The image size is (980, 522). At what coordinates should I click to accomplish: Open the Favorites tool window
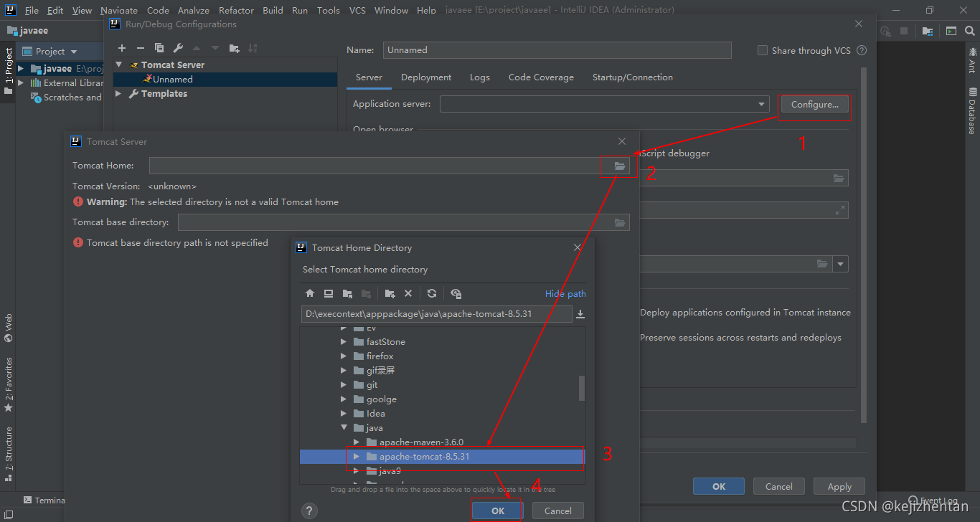point(8,384)
